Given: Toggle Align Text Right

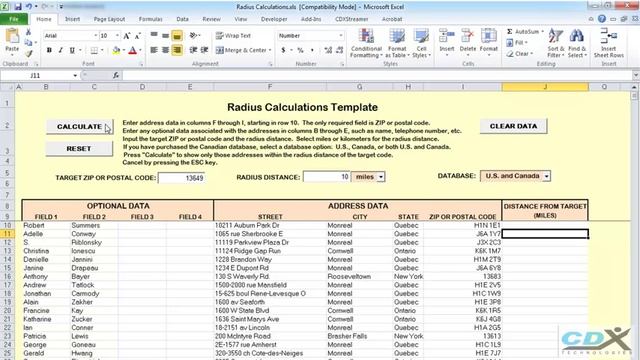Looking at the screenshot, I should tap(177, 50).
